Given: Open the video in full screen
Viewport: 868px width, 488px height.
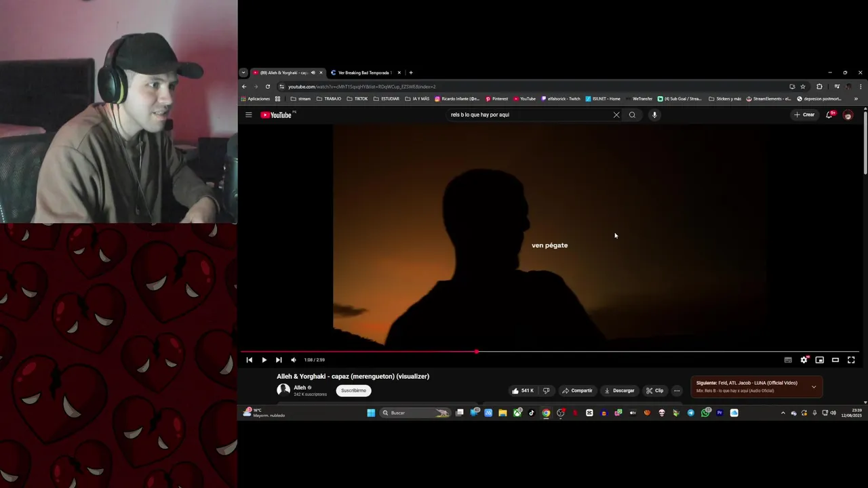Looking at the screenshot, I should coord(851,360).
